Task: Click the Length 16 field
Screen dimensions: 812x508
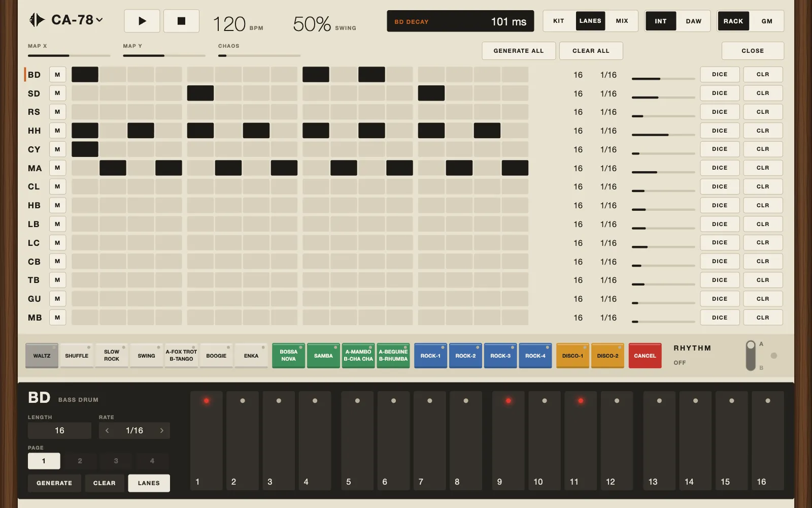Action: [x=59, y=430]
